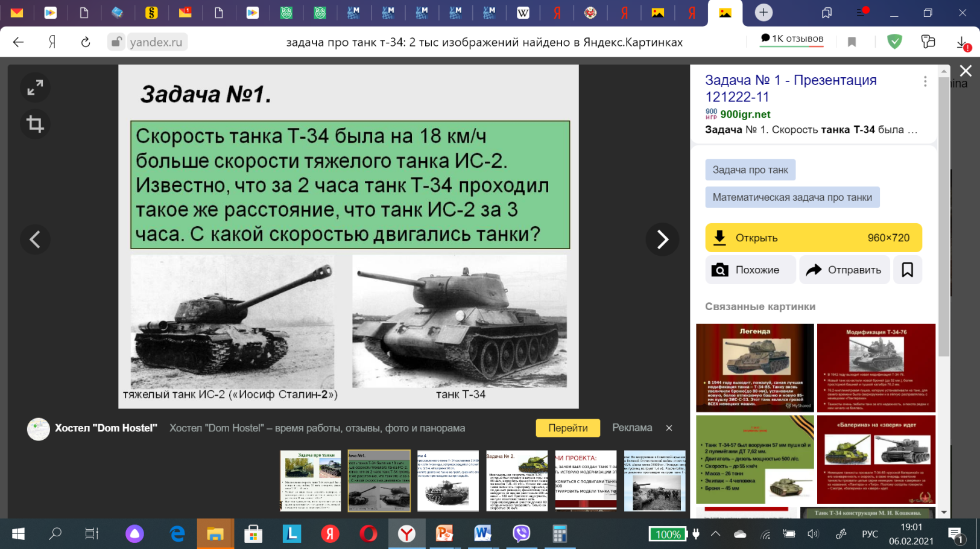The height and width of the screenshot is (549, 980).
Task: Bookmark this page from the address bar
Action: pyautogui.click(x=852, y=42)
